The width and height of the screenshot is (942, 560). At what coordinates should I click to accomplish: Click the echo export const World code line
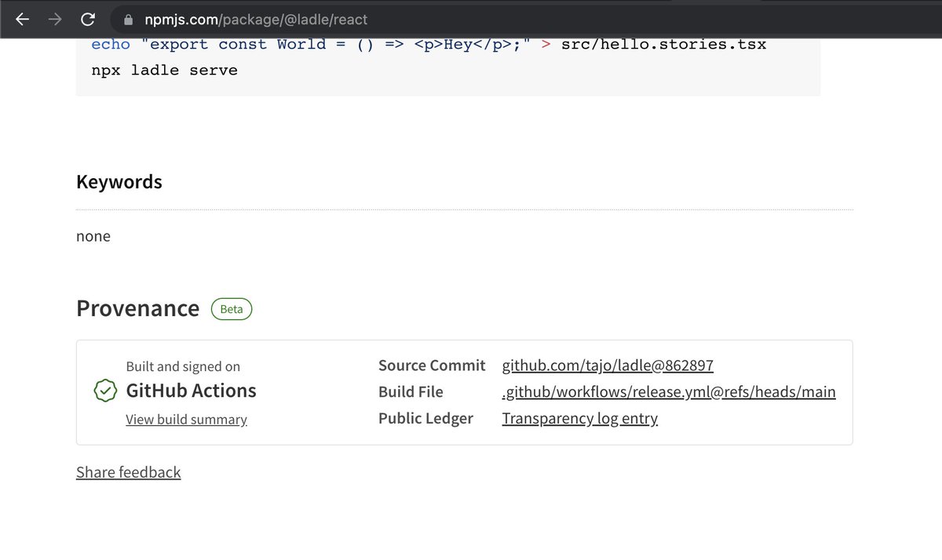point(429,44)
